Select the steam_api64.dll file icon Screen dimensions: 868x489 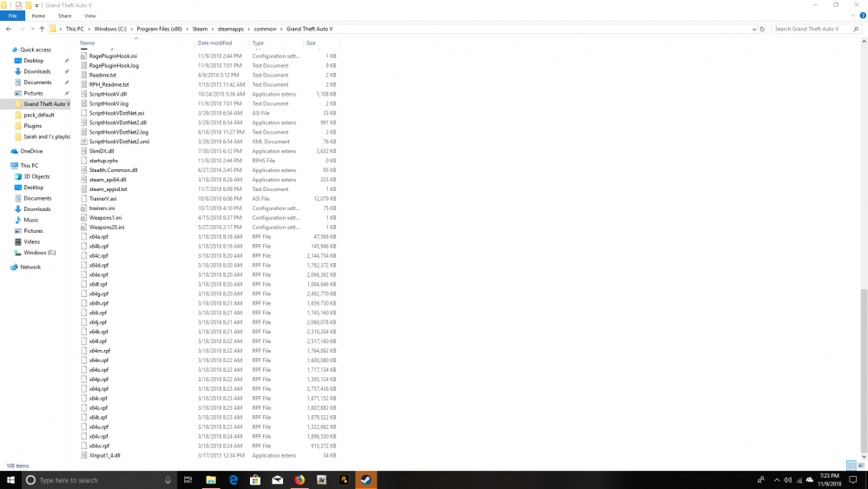83,180
